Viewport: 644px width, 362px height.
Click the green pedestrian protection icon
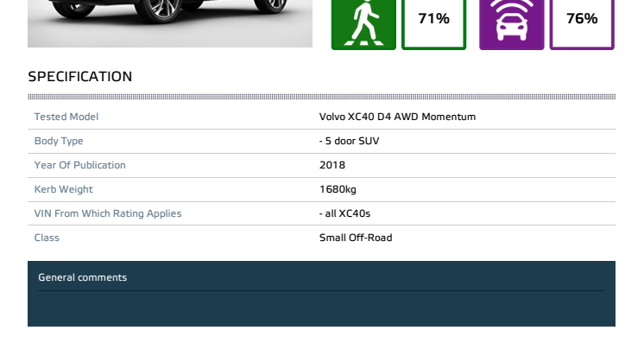[x=363, y=25]
